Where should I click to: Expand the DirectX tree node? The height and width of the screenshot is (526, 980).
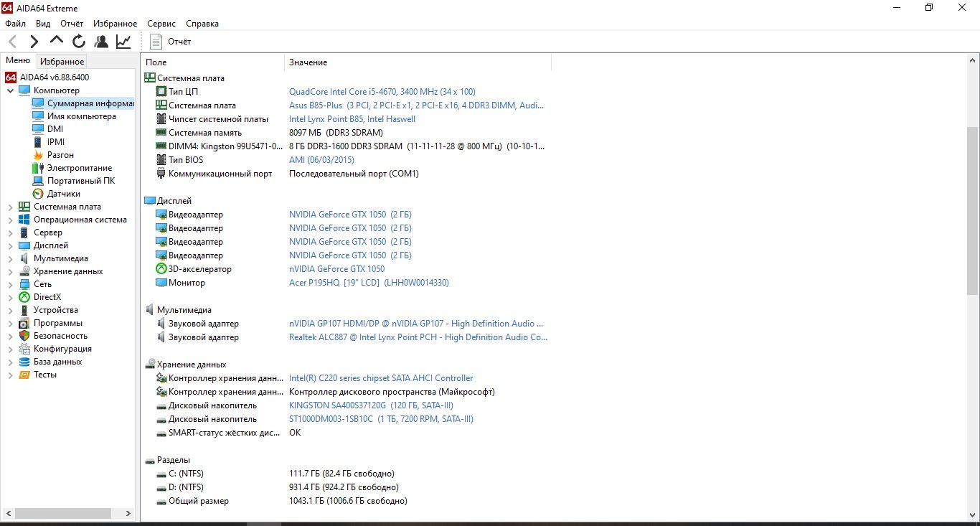pyautogui.click(x=10, y=297)
